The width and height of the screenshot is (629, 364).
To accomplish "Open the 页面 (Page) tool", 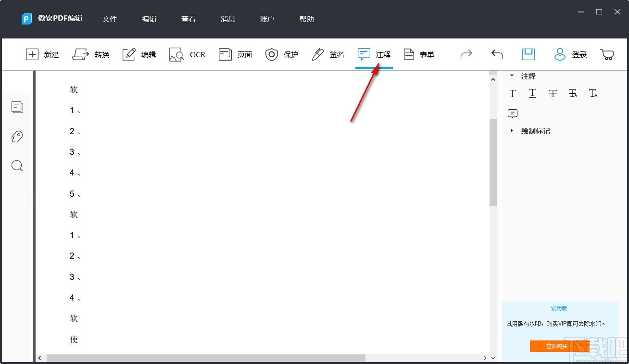I will point(235,54).
